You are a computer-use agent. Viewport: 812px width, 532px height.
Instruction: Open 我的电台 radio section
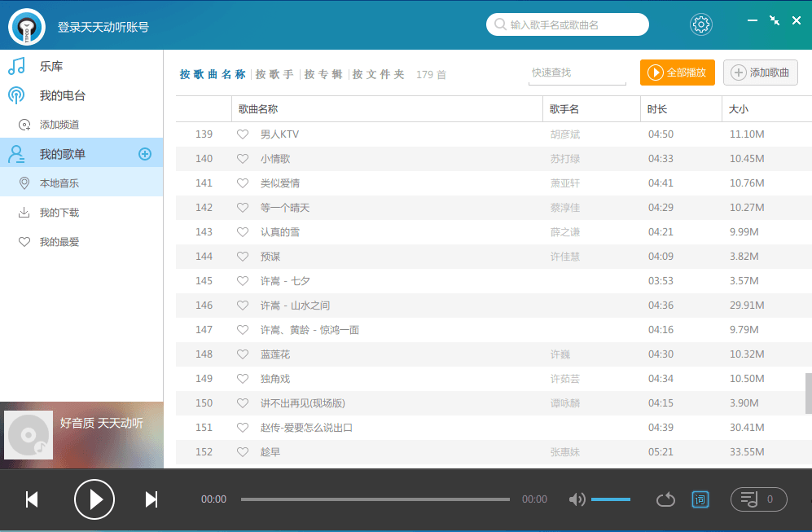click(63, 95)
